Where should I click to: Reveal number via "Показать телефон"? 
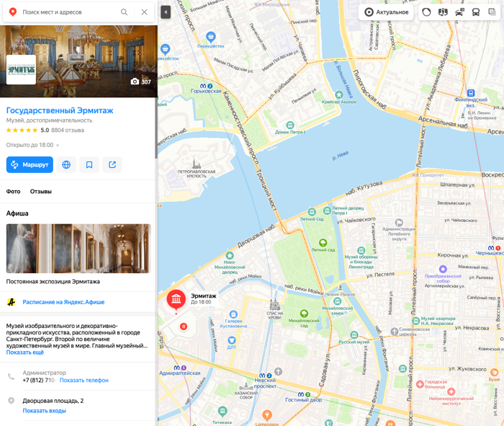tap(84, 381)
